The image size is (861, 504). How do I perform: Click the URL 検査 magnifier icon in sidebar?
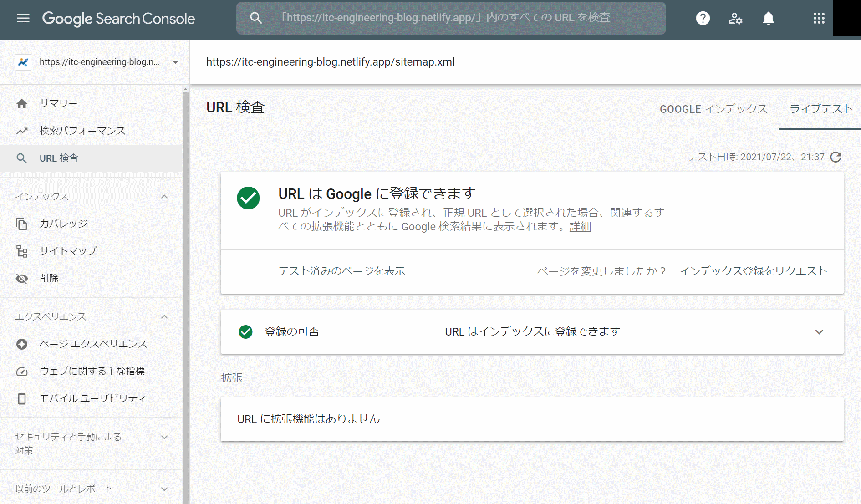[x=21, y=158]
